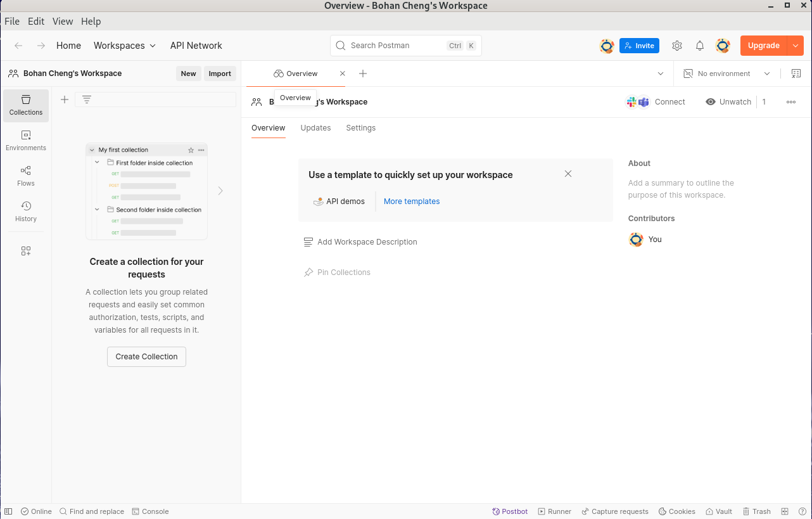Click the Import button
The height and width of the screenshot is (519, 812).
[220, 74]
